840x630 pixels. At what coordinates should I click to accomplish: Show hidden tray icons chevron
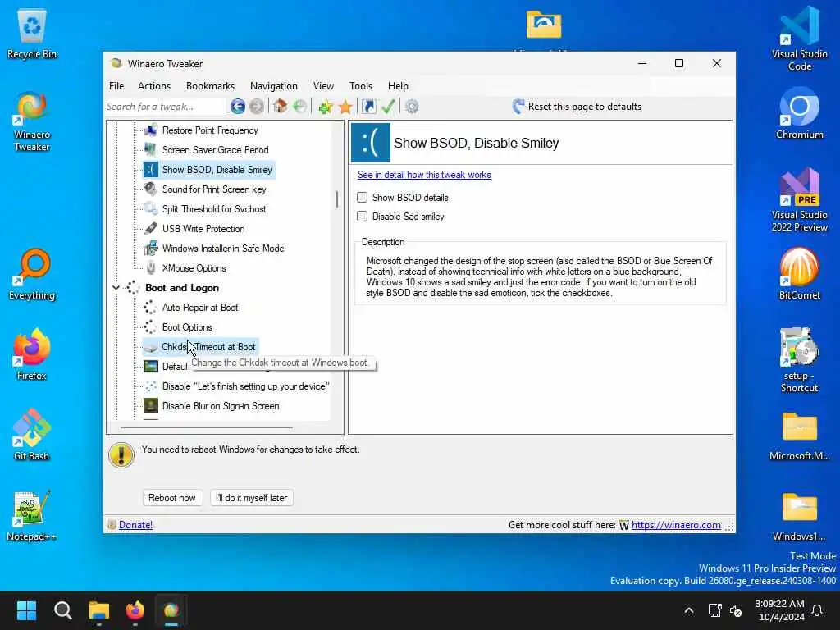tap(689, 610)
